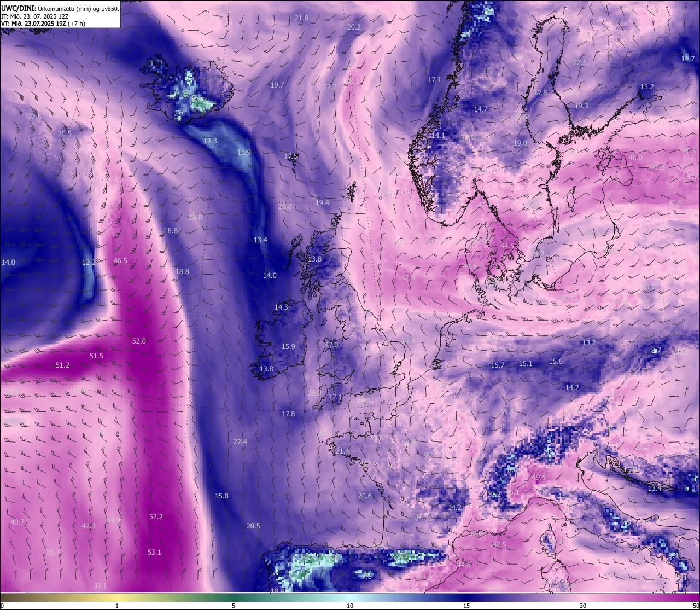
Task: Click the 53.1 value on the map
Action: coord(154,553)
